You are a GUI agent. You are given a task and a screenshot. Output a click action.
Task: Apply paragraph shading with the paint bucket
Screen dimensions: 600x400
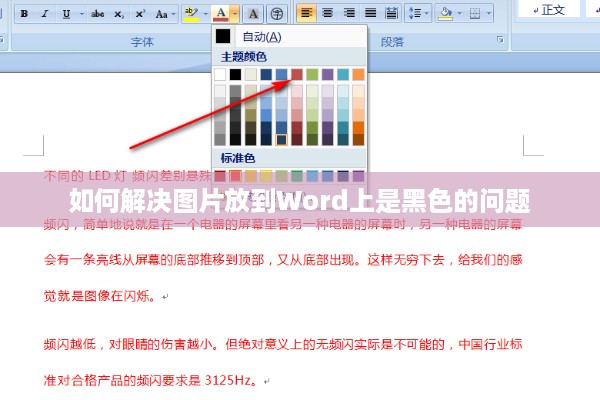tap(445, 13)
